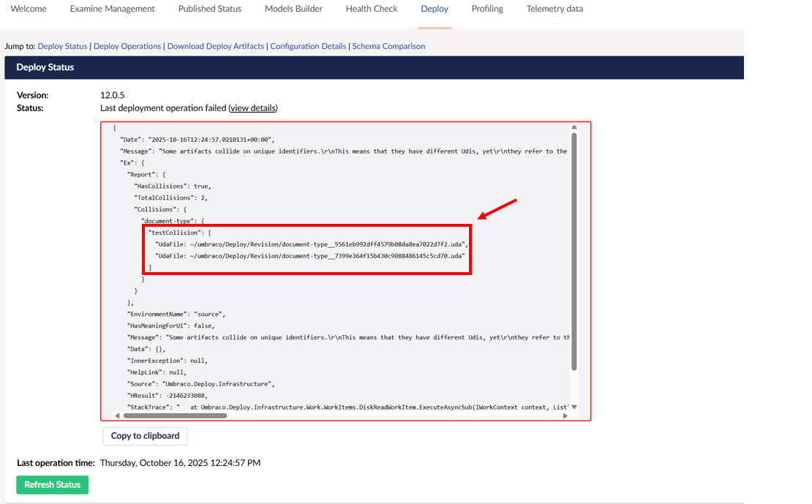The height and width of the screenshot is (504, 812).
Task: Click the scroll-right arrow in error log
Action: point(565,415)
